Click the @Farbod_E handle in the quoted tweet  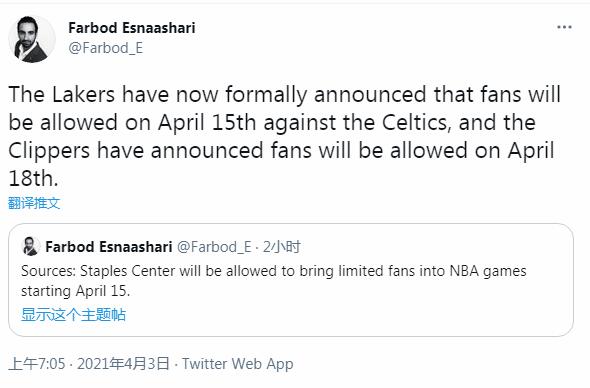214,247
